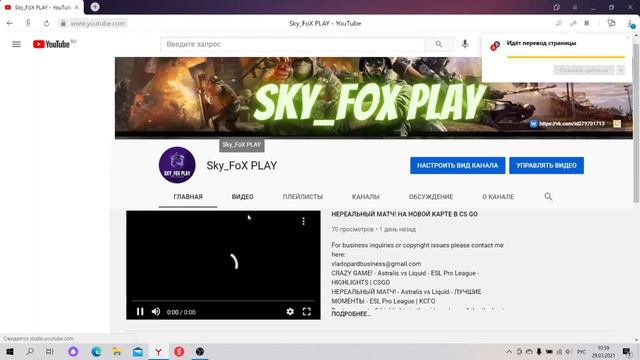640x360 pixels.
Task: Switch to Yandex Browser taskbar icon
Action: click(x=158, y=351)
